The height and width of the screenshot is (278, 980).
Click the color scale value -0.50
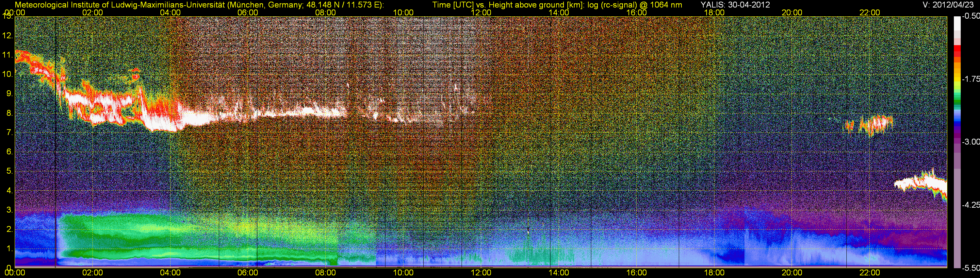971,16
